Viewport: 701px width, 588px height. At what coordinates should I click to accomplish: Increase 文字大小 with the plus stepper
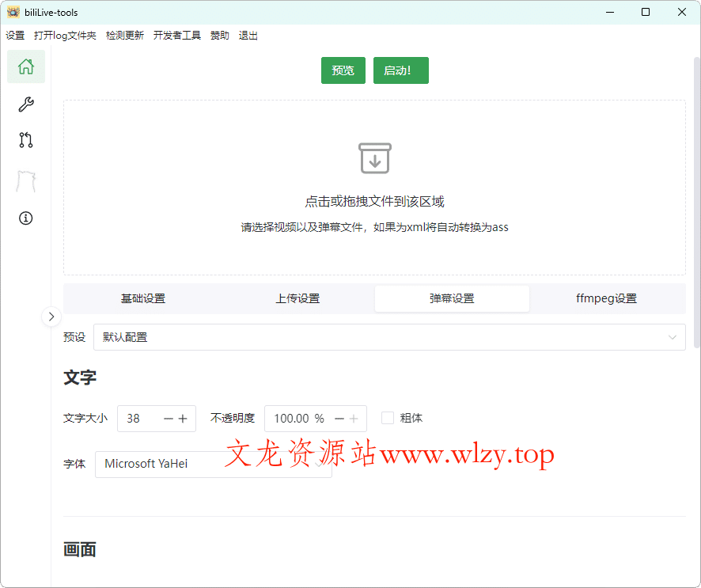(184, 418)
